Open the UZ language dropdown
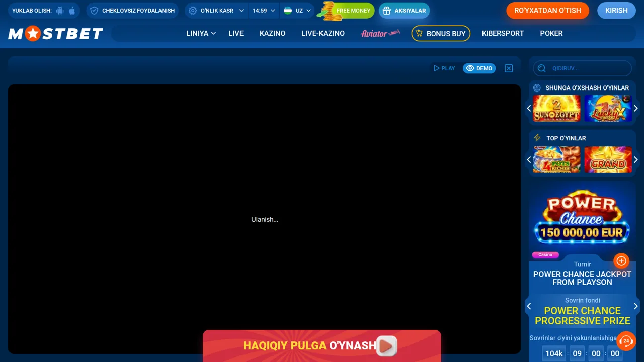This screenshot has width=644, height=362. tap(297, 11)
